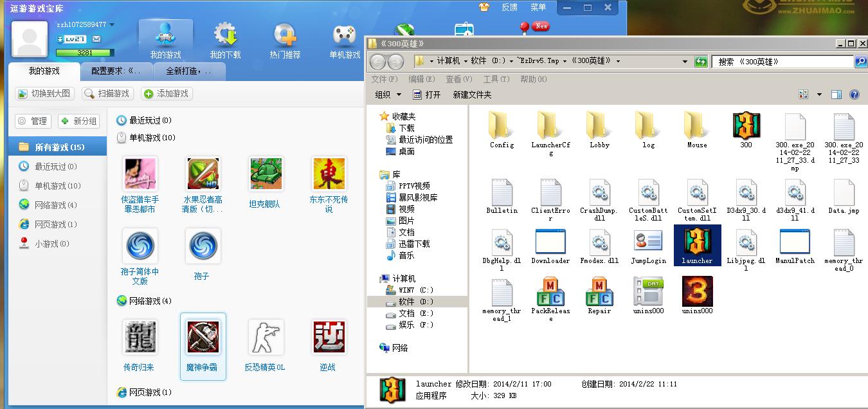
Task: Click 新建文件夹 in the Explorer toolbar
Action: [472, 95]
